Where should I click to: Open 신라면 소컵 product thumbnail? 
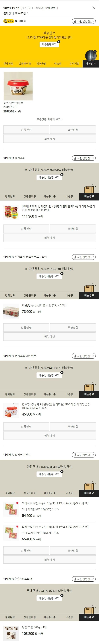point(11,311)
